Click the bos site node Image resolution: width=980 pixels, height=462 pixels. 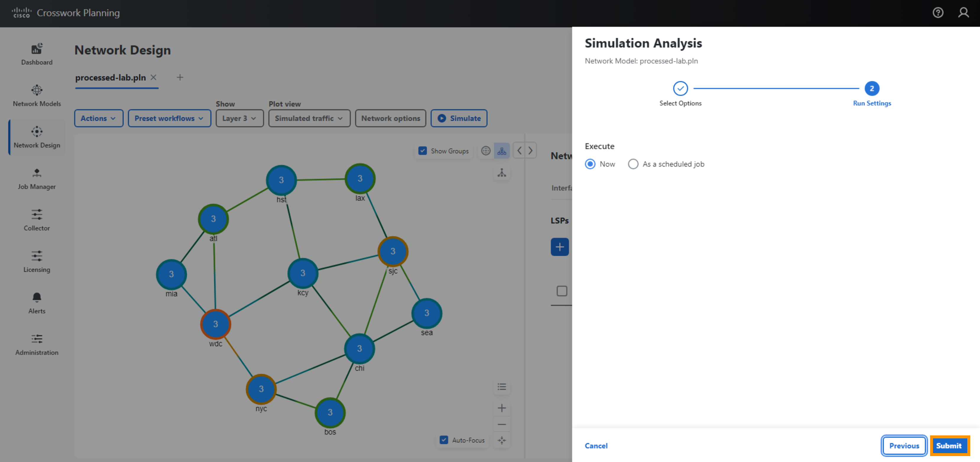pos(330,413)
